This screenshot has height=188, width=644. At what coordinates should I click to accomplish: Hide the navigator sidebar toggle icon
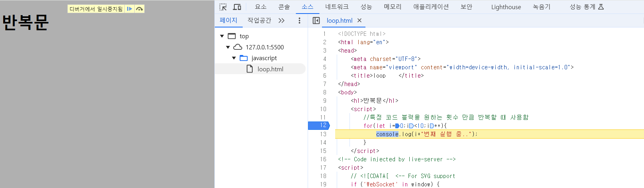[316, 20]
